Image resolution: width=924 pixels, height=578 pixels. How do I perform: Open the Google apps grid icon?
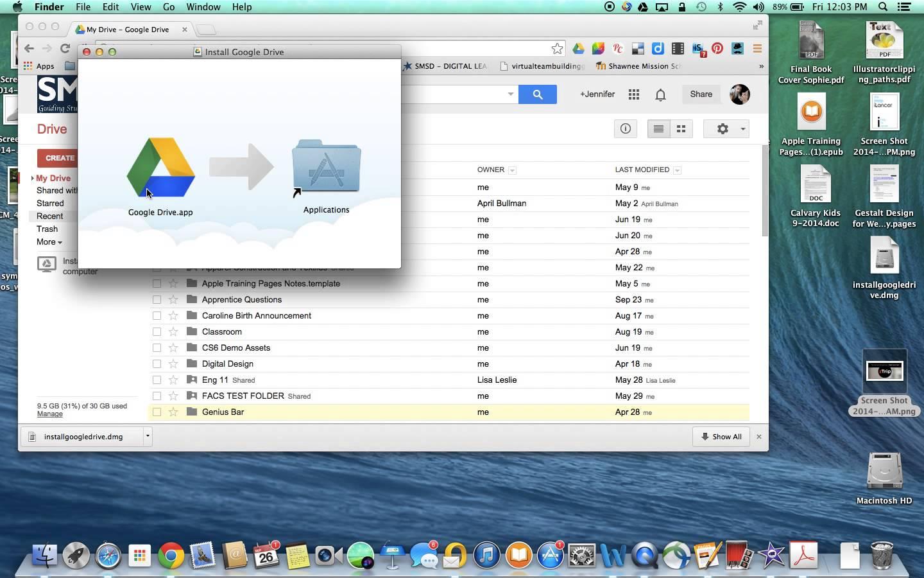634,94
